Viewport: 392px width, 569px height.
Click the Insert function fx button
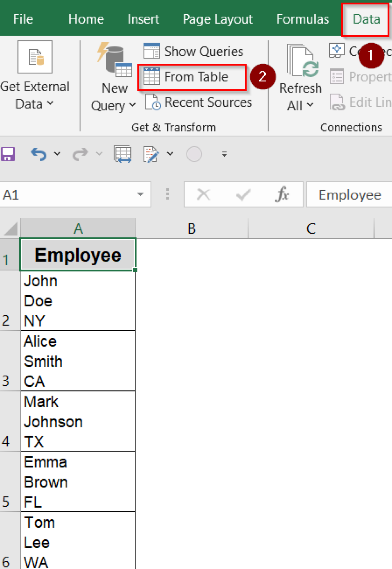(282, 194)
